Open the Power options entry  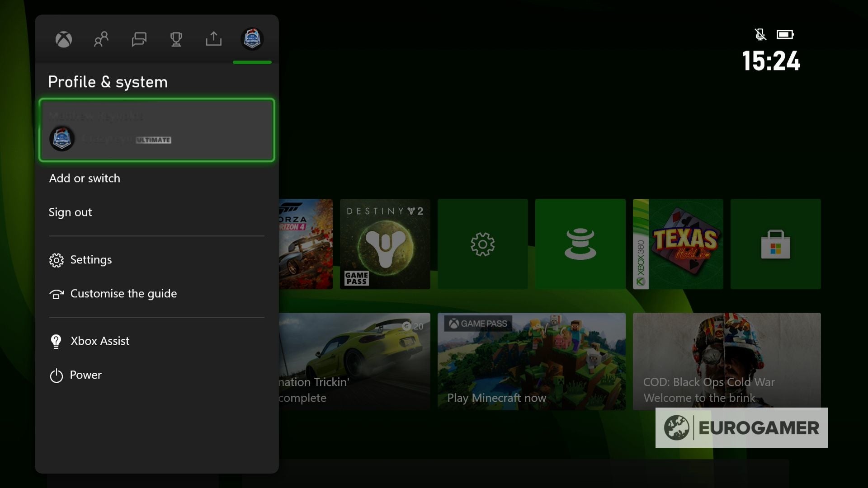click(x=85, y=375)
